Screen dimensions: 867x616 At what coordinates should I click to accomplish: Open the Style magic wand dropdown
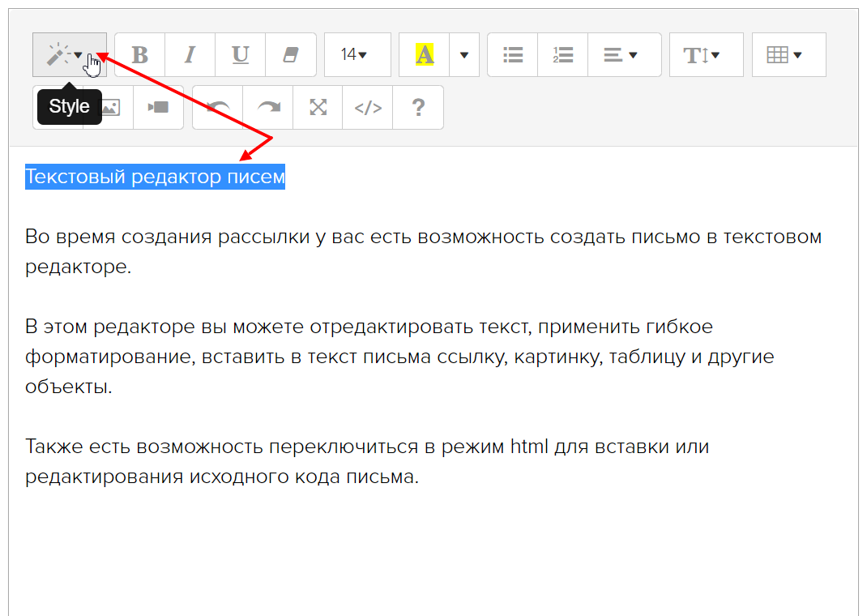[x=69, y=55]
